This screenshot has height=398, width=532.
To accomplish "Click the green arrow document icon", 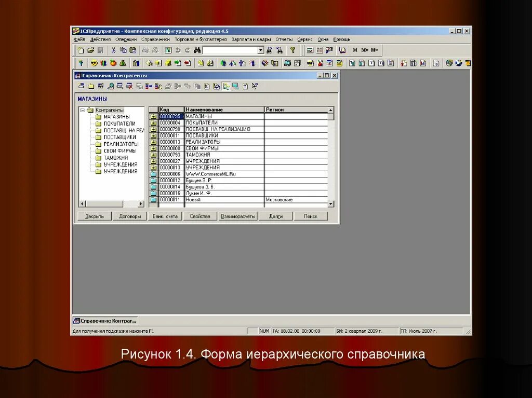I will pyautogui.click(x=178, y=63).
